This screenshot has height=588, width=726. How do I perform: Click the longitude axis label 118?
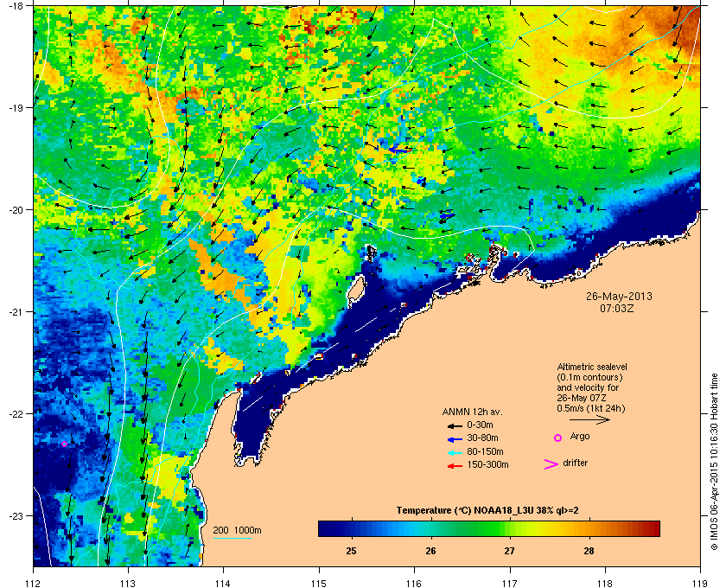point(605,583)
